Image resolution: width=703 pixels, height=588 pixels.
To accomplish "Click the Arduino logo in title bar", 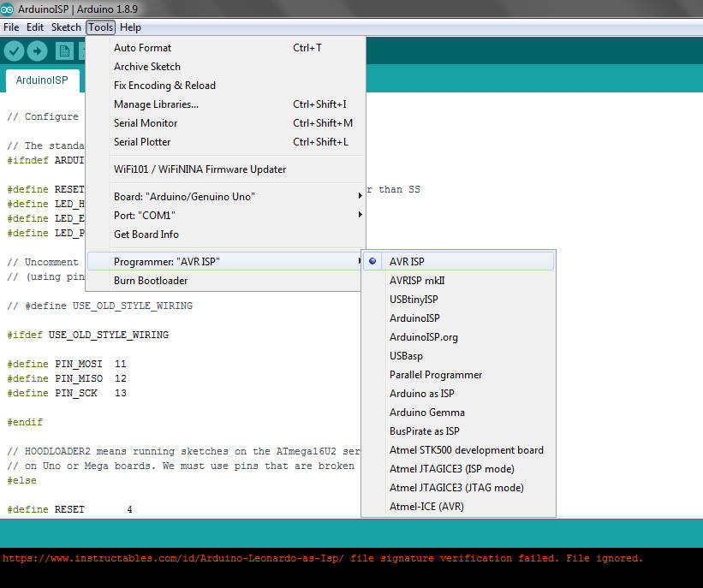I will [7, 9].
